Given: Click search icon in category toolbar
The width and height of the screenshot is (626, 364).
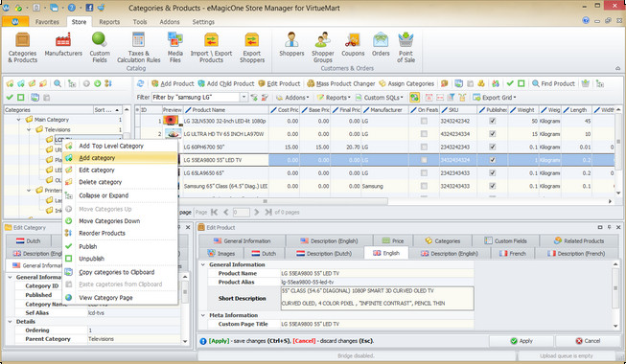Looking at the screenshot, I should (58, 83).
